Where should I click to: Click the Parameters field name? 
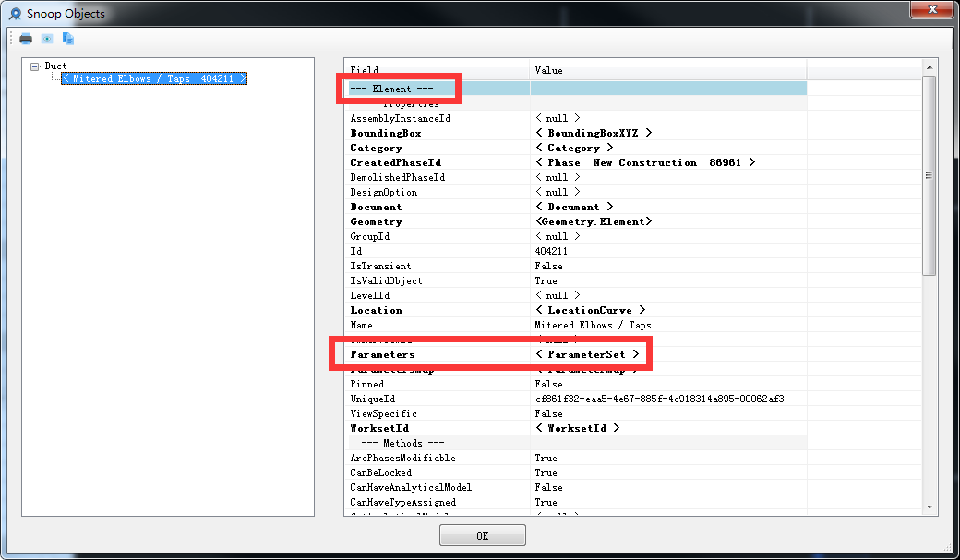pyautogui.click(x=383, y=354)
